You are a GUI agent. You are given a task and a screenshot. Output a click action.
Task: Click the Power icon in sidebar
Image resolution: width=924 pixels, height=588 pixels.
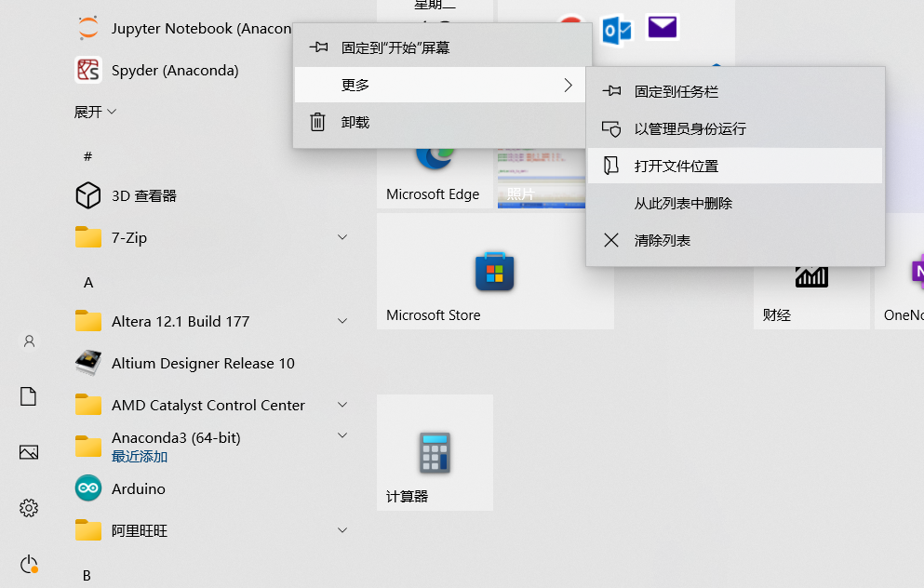click(x=29, y=565)
